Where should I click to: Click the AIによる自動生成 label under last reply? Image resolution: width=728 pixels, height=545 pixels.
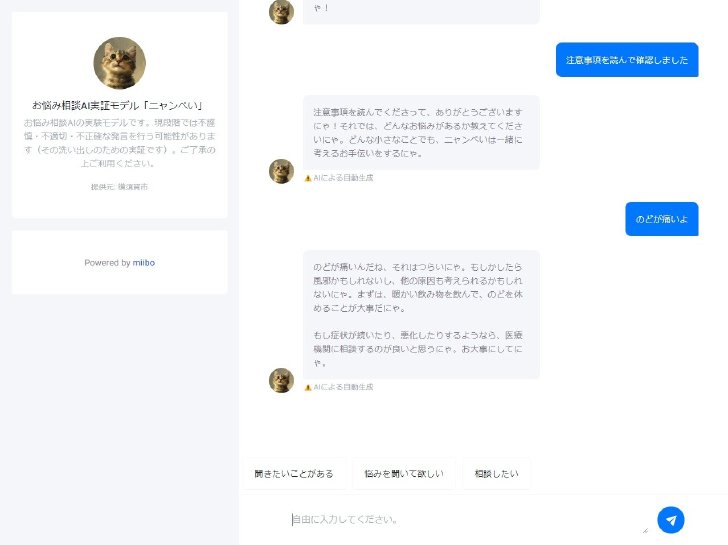(343, 387)
